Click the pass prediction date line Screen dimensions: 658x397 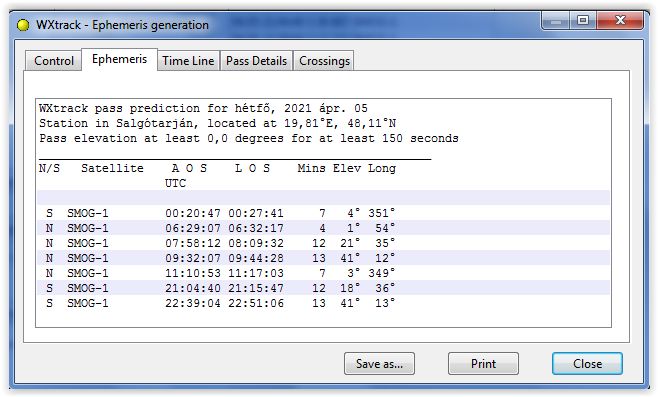click(x=203, y=108)
